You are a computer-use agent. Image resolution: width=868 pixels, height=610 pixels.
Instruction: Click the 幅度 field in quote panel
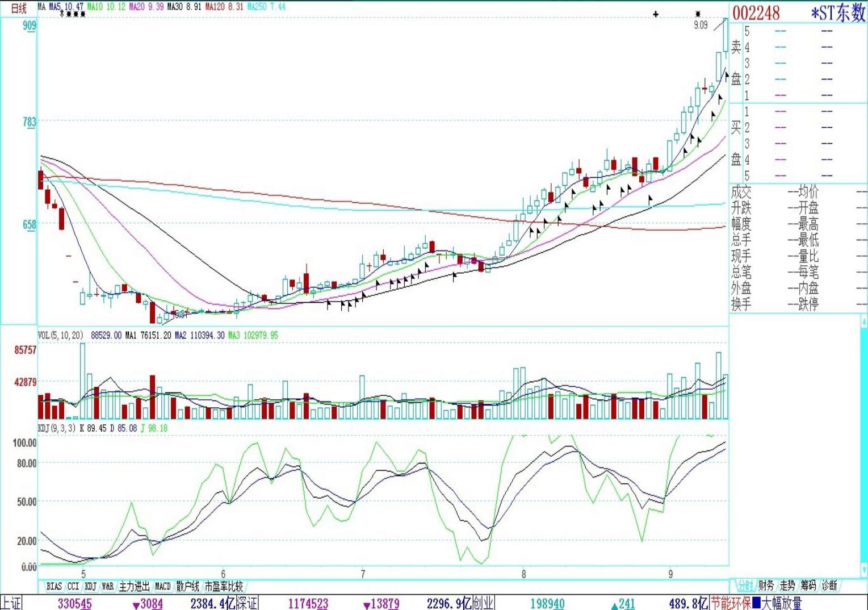click(741, 224)
